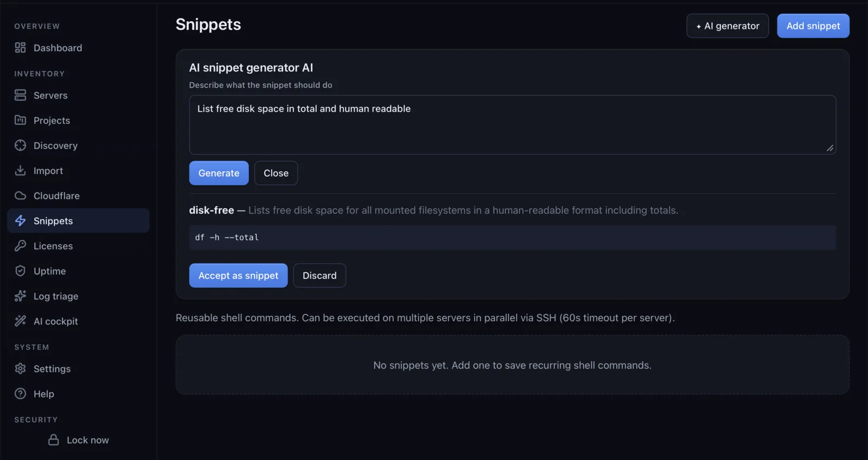The height and width of the screenshot is (460, 868).
Task: Go to Servers in the sidebar
Action: tap(78, 95)
